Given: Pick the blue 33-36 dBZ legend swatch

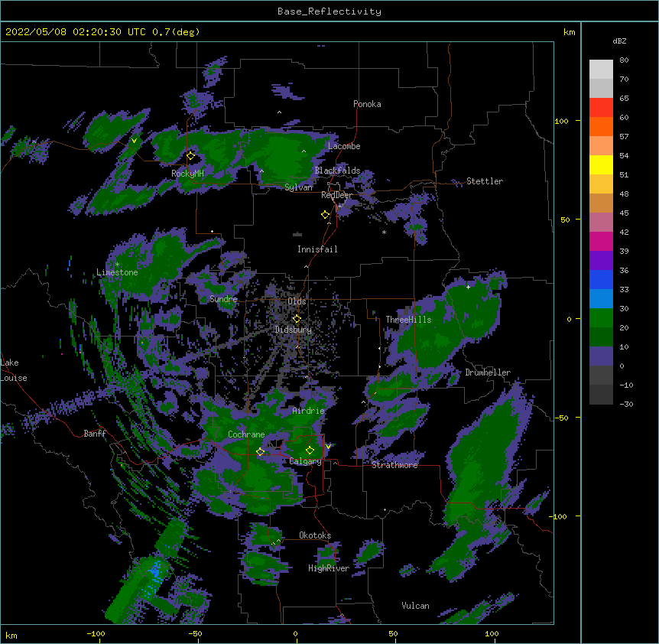Looking at the screenshot, I should pos(601,280).
